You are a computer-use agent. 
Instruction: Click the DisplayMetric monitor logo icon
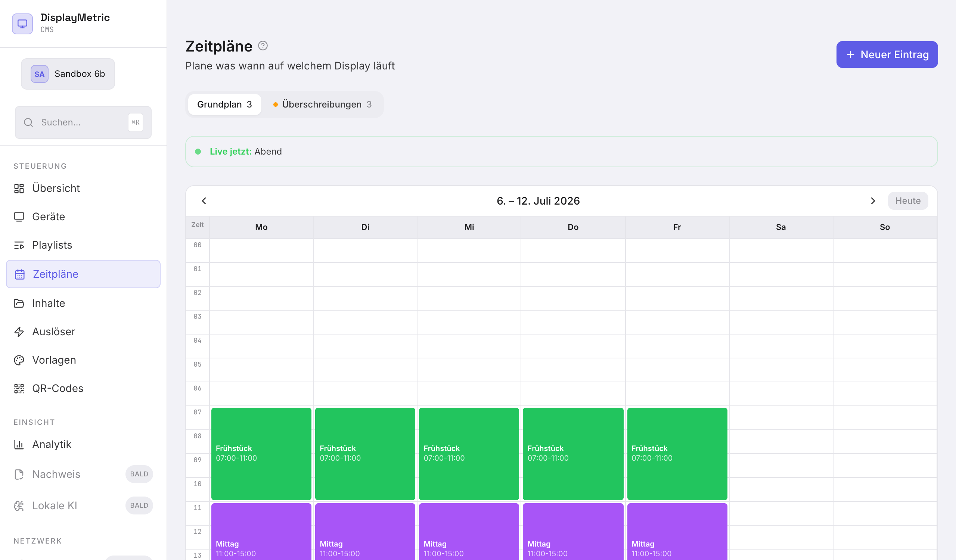click(22, 24)
